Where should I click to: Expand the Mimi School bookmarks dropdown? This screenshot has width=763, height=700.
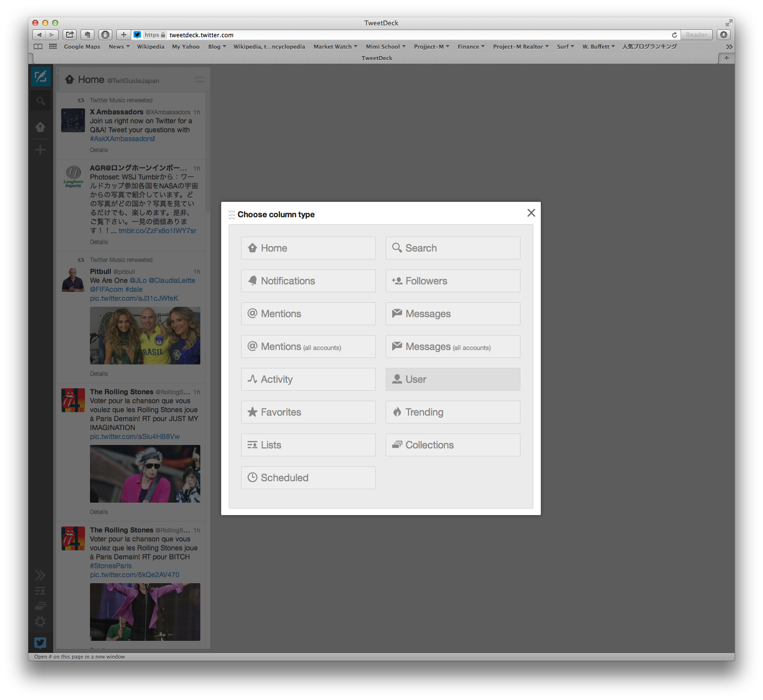coord(386,47)
